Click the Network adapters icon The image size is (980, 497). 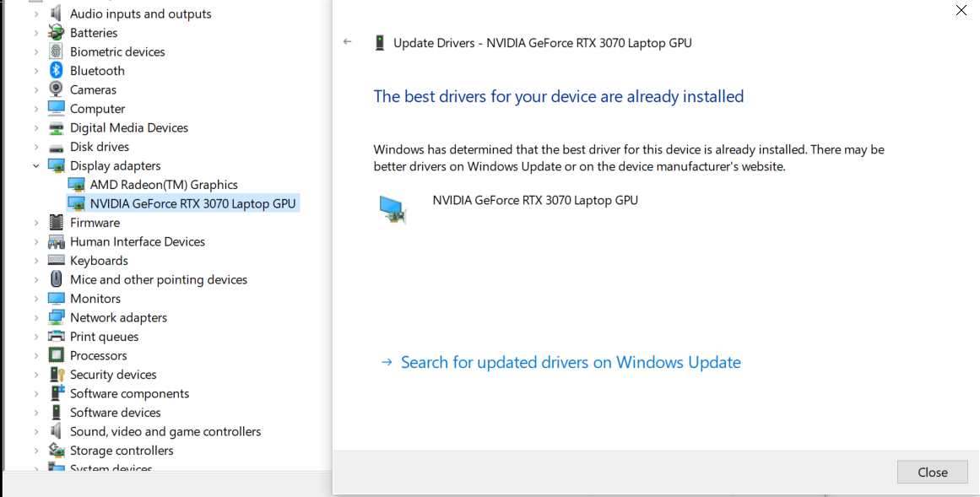(x=57, y=317)
